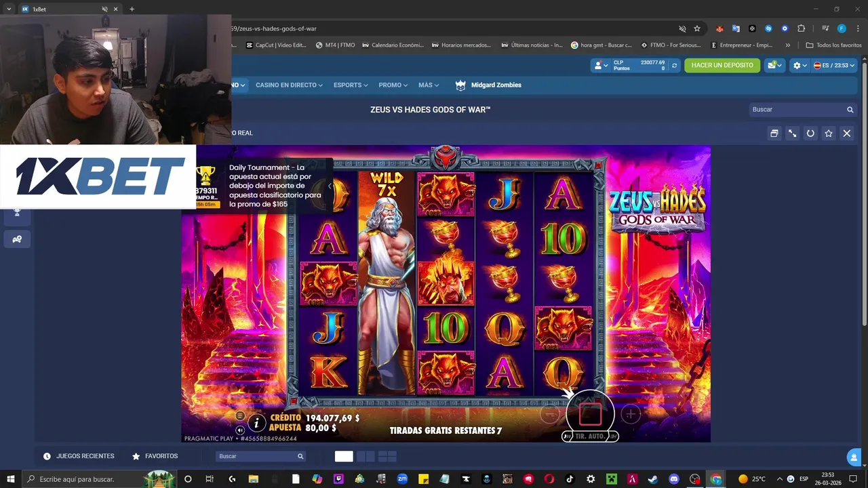This screenshot has height=488, width=868.
Task: Open the Chrome profile avatar
Action: click(842, 28)
